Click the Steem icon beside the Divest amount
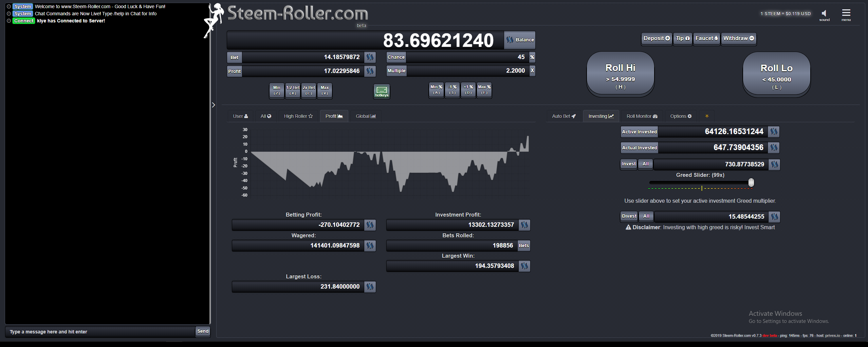This screenshot has width=868, height=347. (775, 217)
